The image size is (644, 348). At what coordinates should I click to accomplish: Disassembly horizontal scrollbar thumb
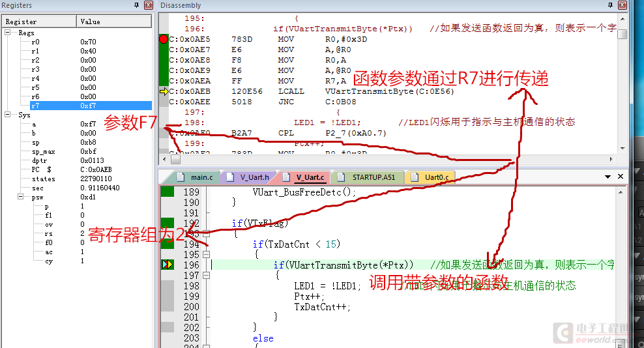click(175, 160)
